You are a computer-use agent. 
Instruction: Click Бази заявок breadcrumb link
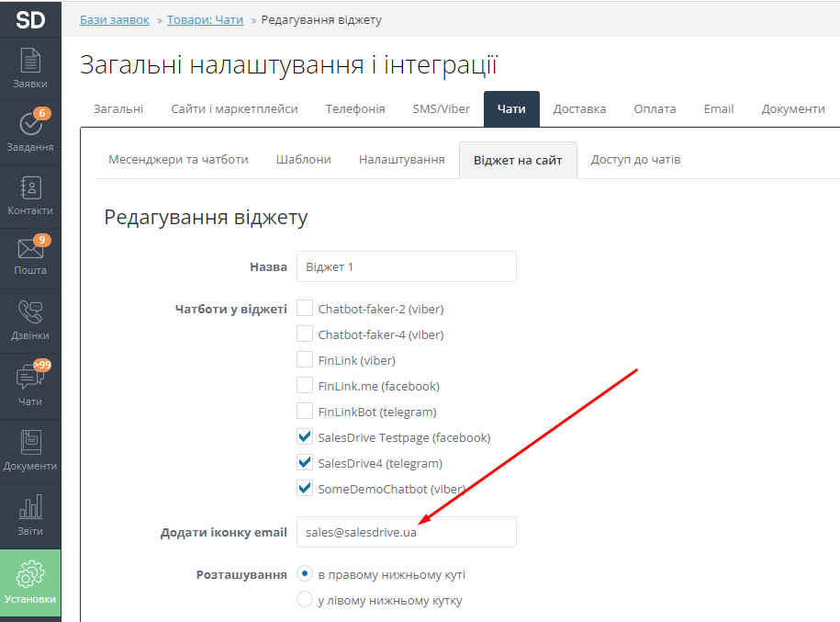click(116, 19)
